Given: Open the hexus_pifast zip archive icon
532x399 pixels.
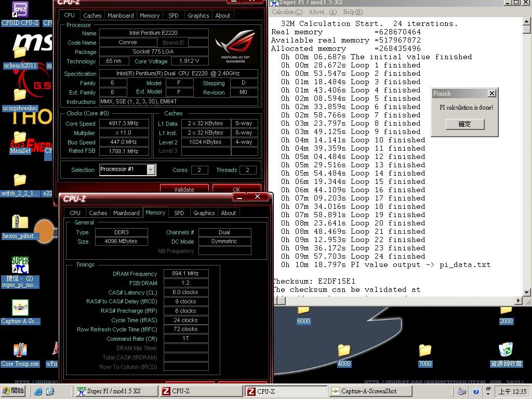Looking at the screenshot, I should (x=20, y=222).
